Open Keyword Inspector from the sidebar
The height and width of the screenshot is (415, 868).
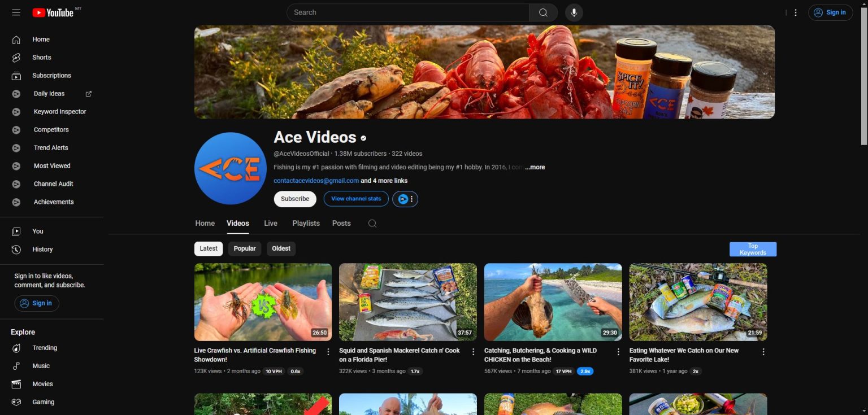point(60,111)
